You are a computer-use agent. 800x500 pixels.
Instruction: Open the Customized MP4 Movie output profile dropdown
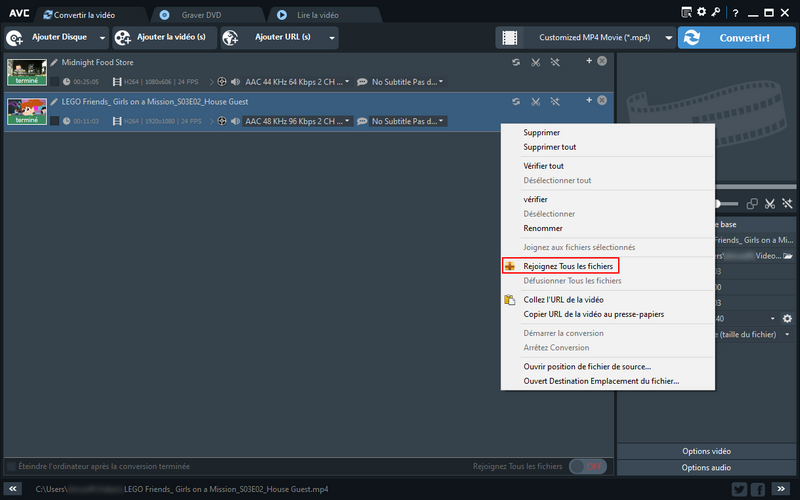click(x=668, y=38)
